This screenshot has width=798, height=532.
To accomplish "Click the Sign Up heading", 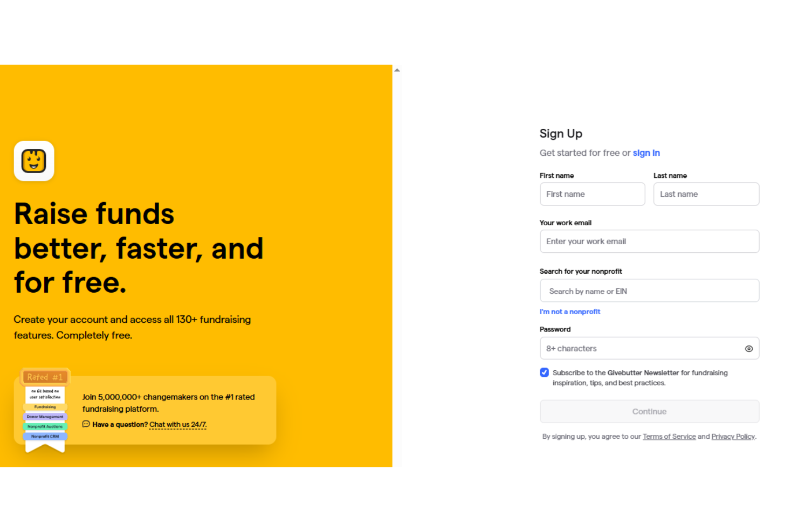I will point(561,134).
